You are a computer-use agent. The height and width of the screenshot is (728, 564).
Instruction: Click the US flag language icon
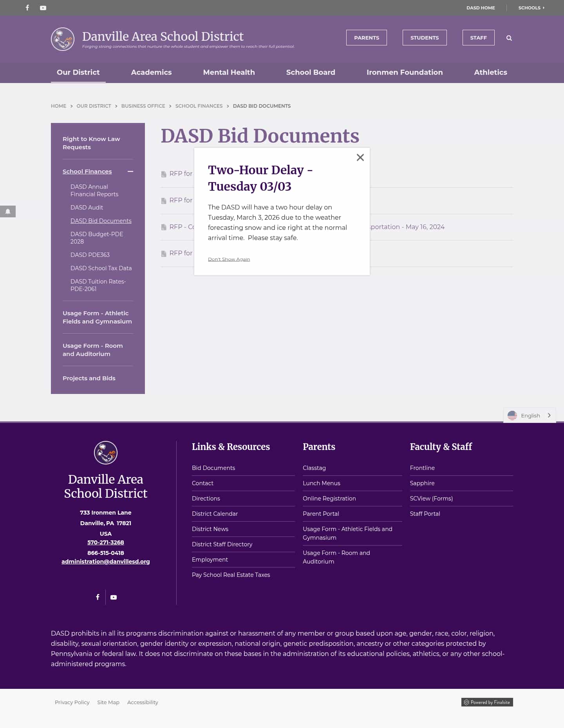[x=512, y=415]
